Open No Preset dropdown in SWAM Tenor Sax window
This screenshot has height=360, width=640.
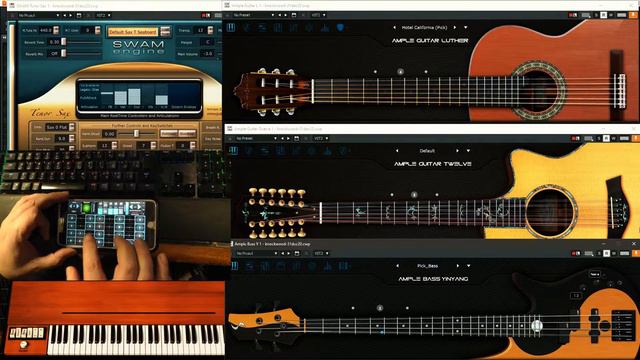[39, 16]
